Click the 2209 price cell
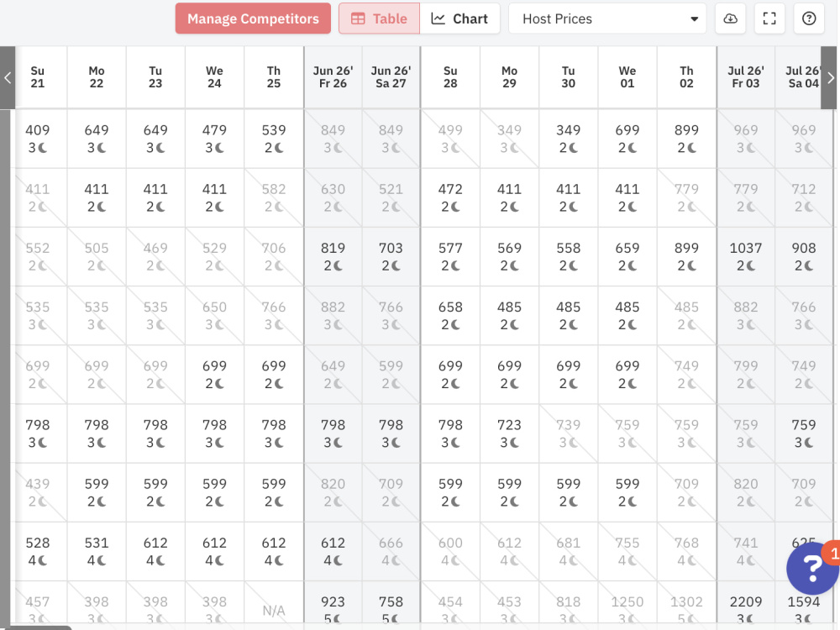Viewport: 840px width, 630px height. tap(746, 606)
